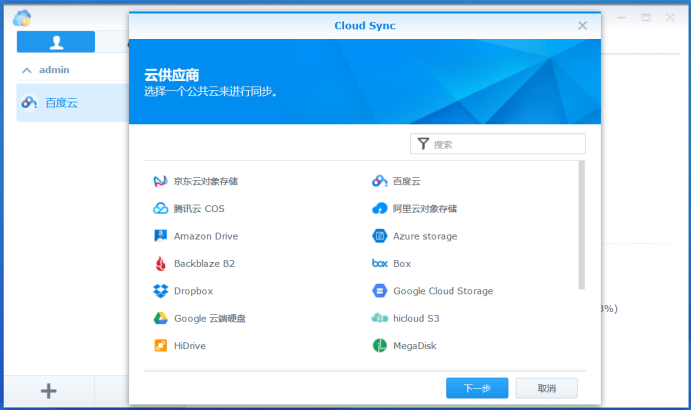Pick the Azure storage icon
This screenshot has width=692, height=410.
tap(380, 236)
